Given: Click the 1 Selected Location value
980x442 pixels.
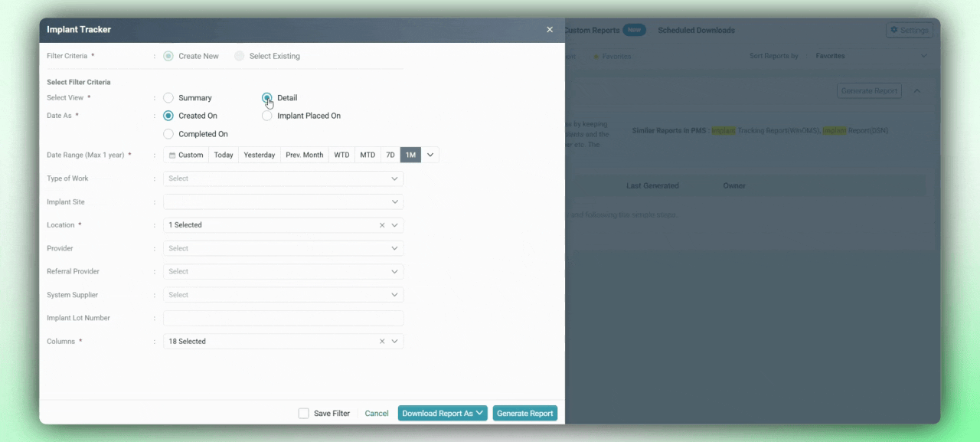Looking at the screenshot, I should [185, 225].
